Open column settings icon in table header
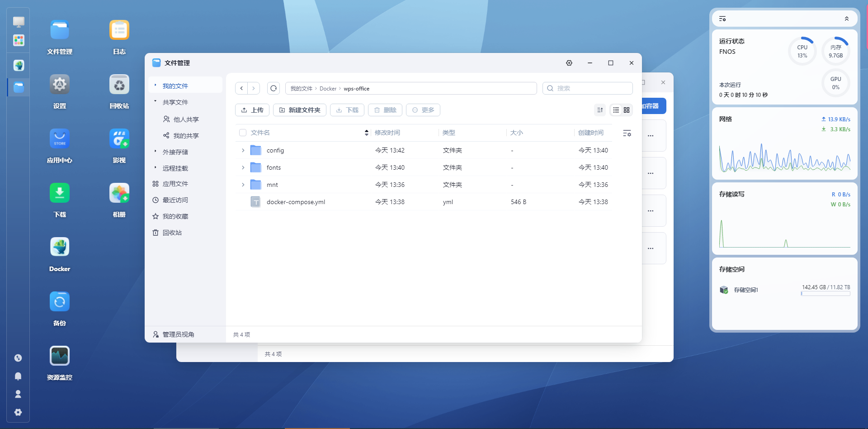 (627, 133)
